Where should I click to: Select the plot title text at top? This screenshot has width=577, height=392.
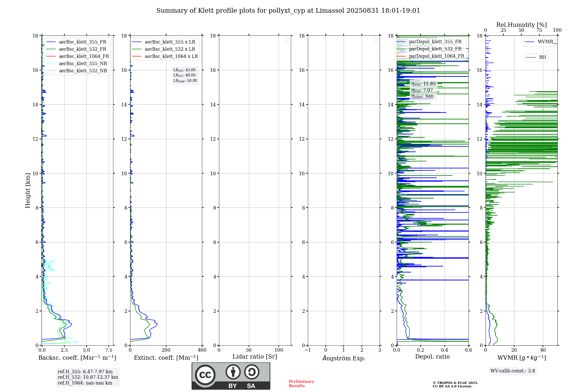tap(288, 11)
